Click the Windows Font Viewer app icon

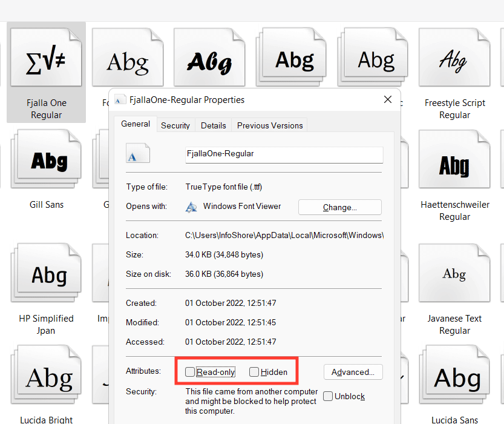point(192,207)
